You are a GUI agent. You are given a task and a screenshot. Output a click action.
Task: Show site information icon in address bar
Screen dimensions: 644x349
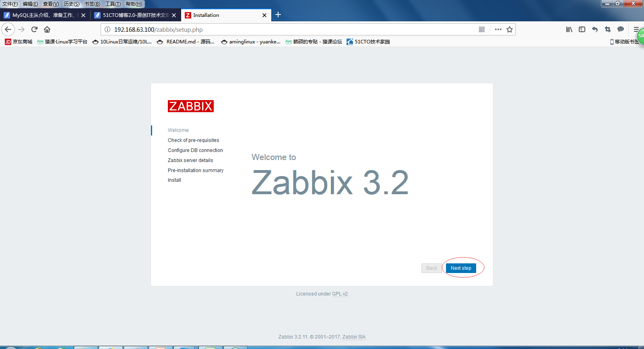click(107, 29)
